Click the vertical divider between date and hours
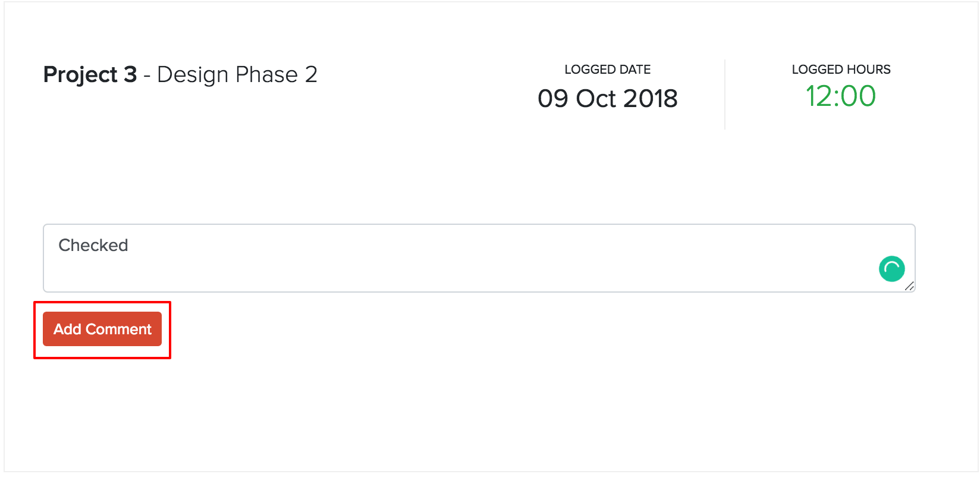980x477 pixels. pyautogui.click(x=725, y=94)
